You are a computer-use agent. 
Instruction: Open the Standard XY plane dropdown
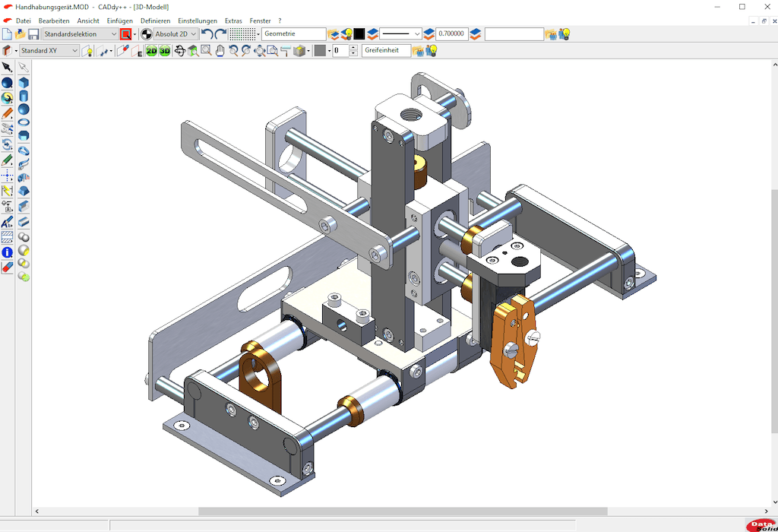click(x=49, y=51)
